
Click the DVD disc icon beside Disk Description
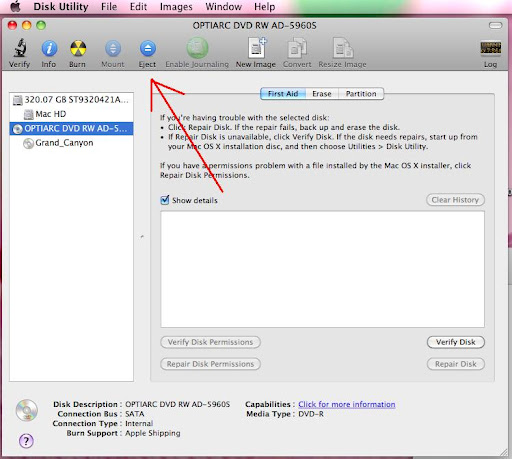point(27,410)
